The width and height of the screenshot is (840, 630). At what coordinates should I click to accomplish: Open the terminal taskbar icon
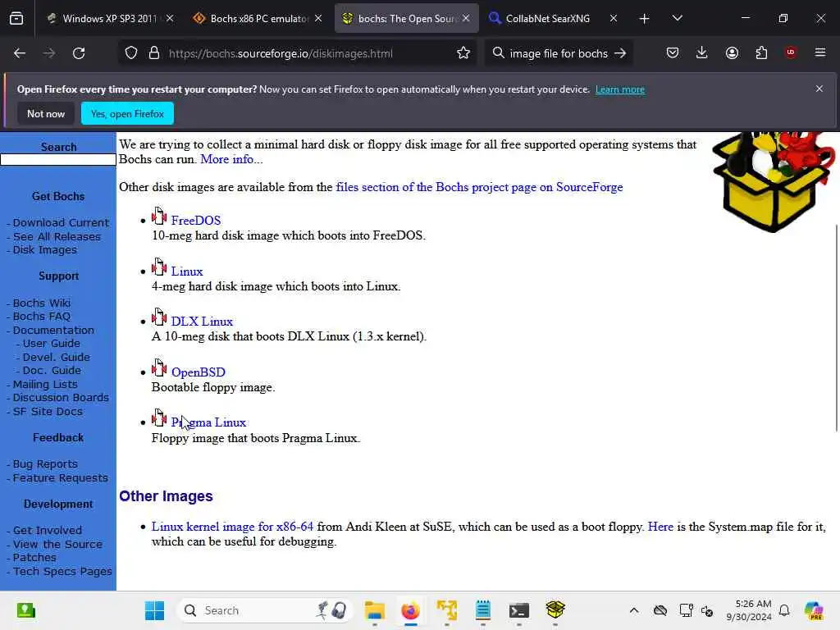point(518,610)
